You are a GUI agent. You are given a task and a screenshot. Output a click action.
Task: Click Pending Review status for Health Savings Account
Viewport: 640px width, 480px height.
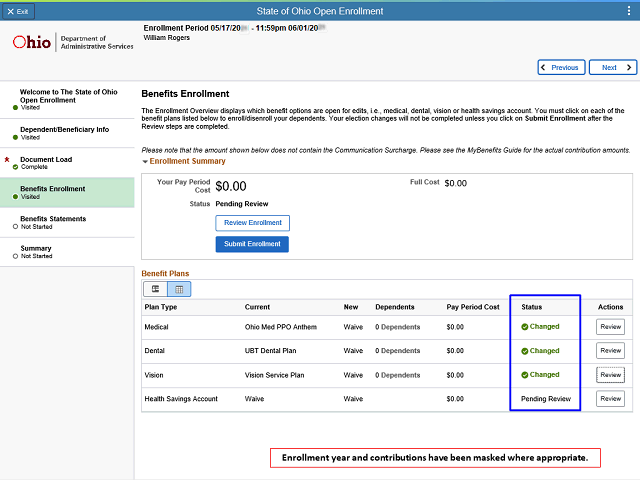pyautogui.click(x=546, y=399)
